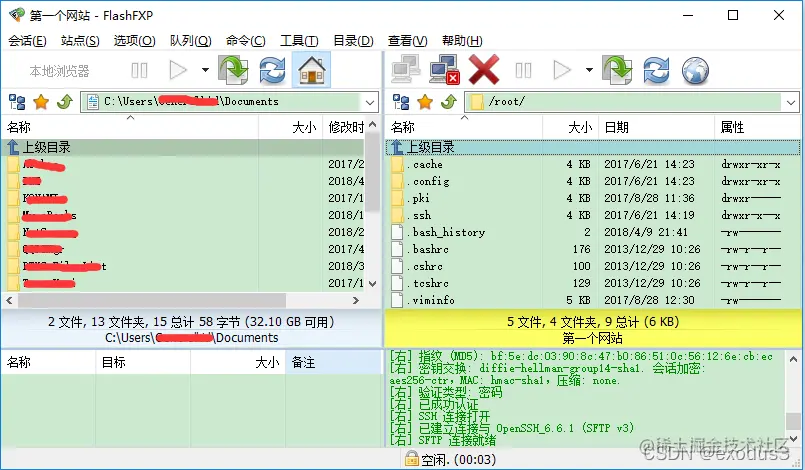
Task: Toggle remote folder tree view icon
Action: (401, 102)
